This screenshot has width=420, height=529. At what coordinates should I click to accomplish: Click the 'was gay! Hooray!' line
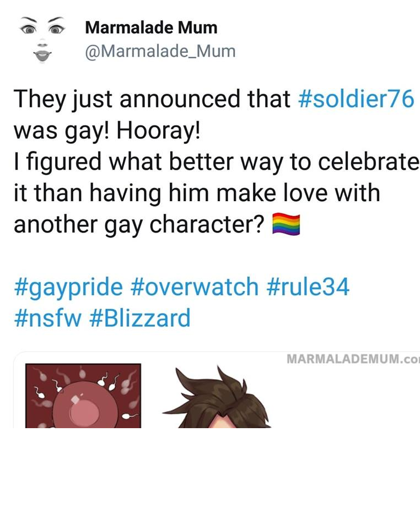107,131
